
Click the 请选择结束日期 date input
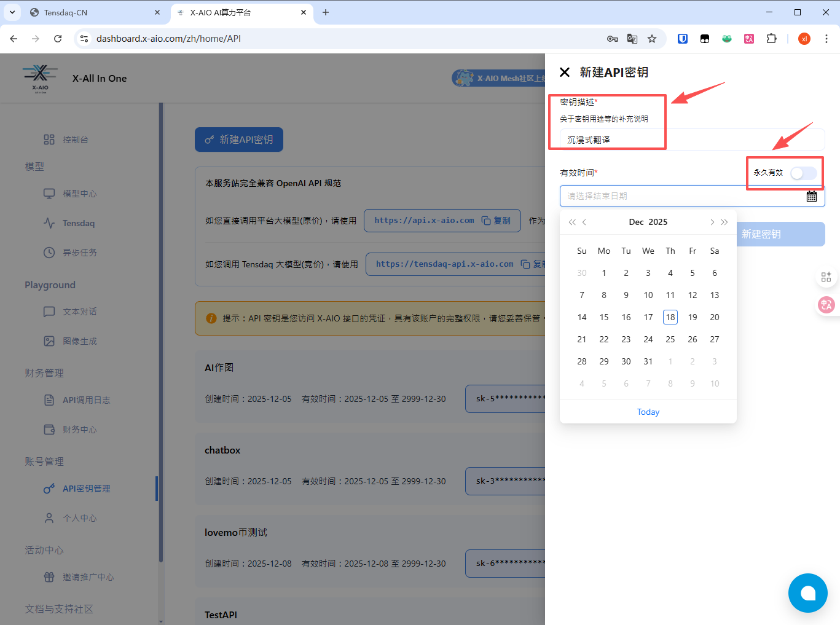(x=692, y=196)
